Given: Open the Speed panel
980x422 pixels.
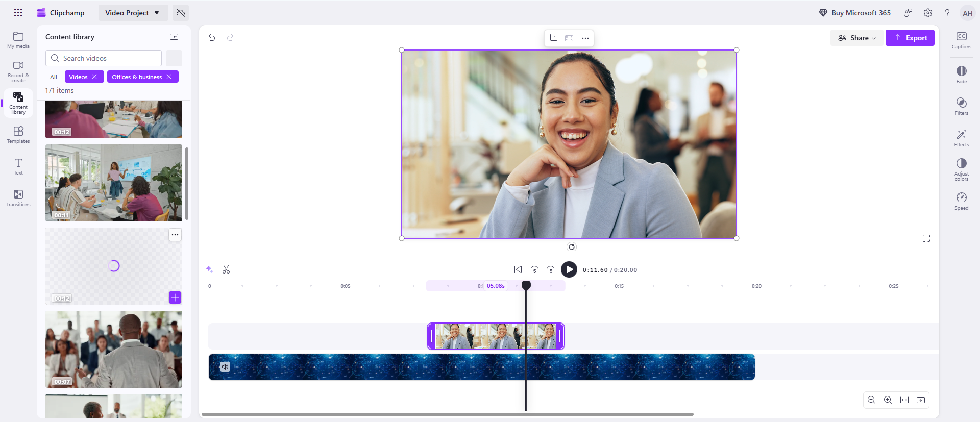Looking at the screenshot, I should (962, 201).
